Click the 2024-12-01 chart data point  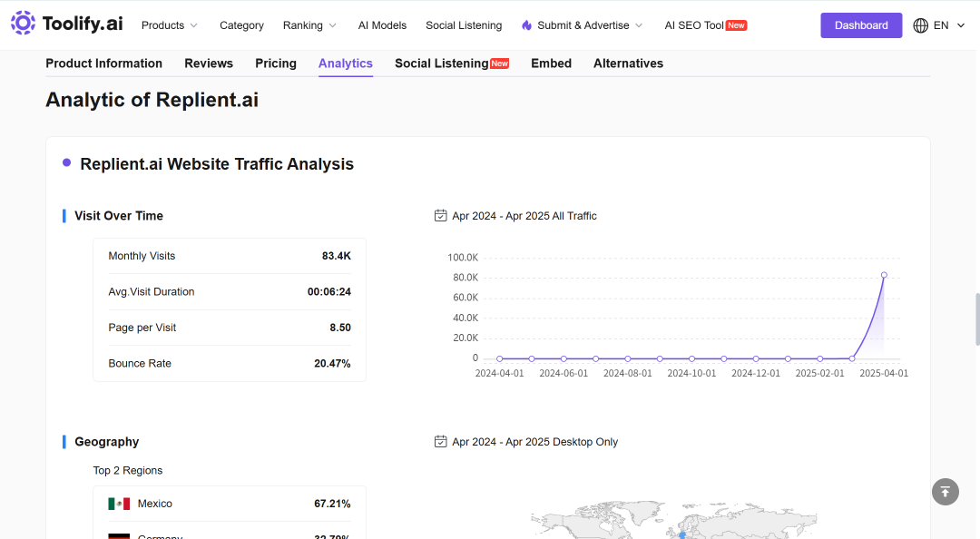point(756,359)
